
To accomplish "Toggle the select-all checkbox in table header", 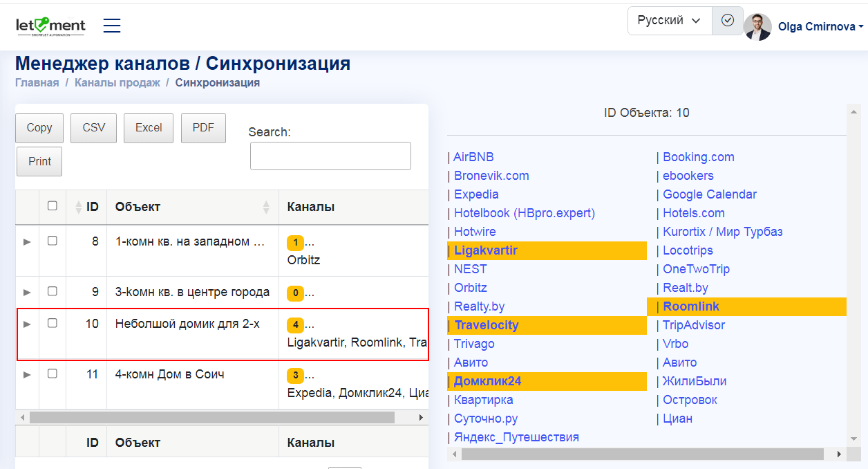I will click(53, 205).
